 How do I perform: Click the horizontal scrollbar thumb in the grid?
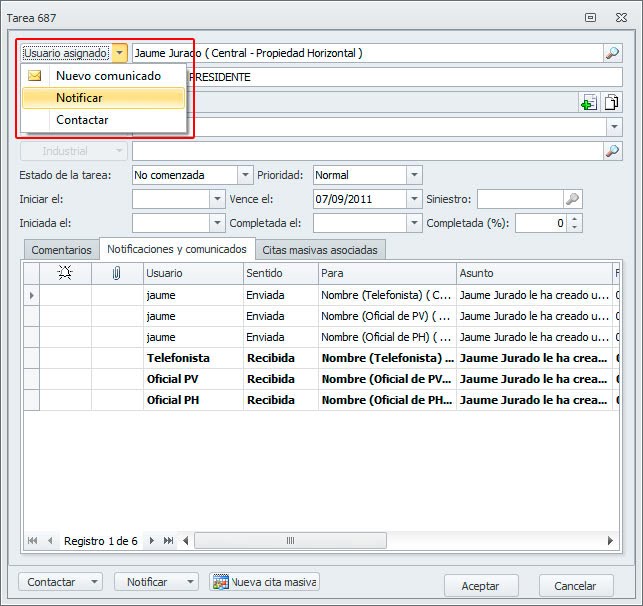coord(290,541)
